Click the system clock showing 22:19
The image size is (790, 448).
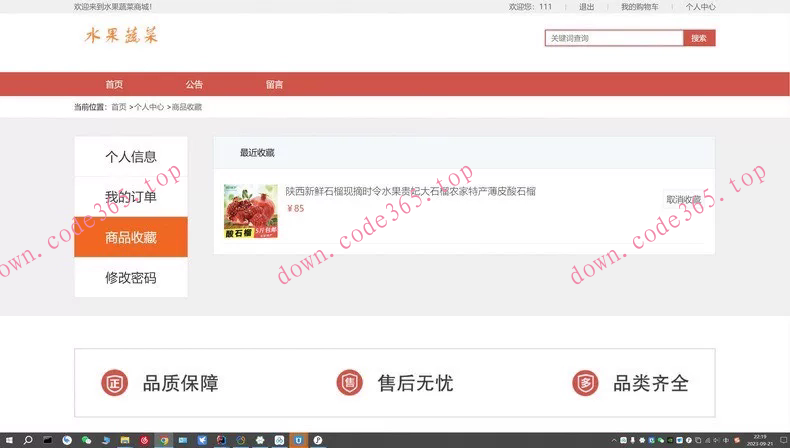point(760,440)
